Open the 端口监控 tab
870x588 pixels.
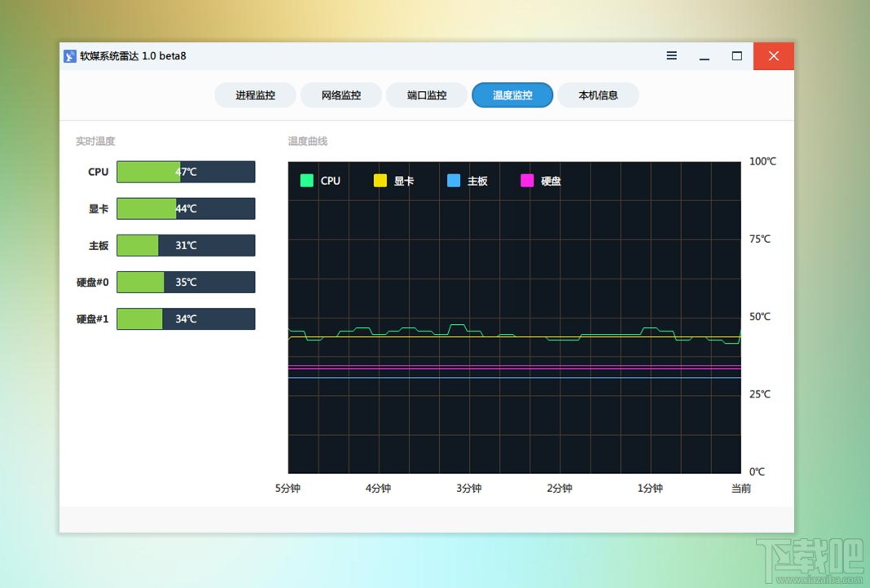[x=427, y=94]
